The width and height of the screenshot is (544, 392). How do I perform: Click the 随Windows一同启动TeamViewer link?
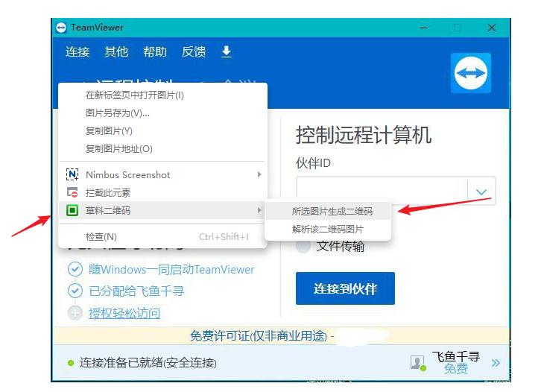pos(171,270)
